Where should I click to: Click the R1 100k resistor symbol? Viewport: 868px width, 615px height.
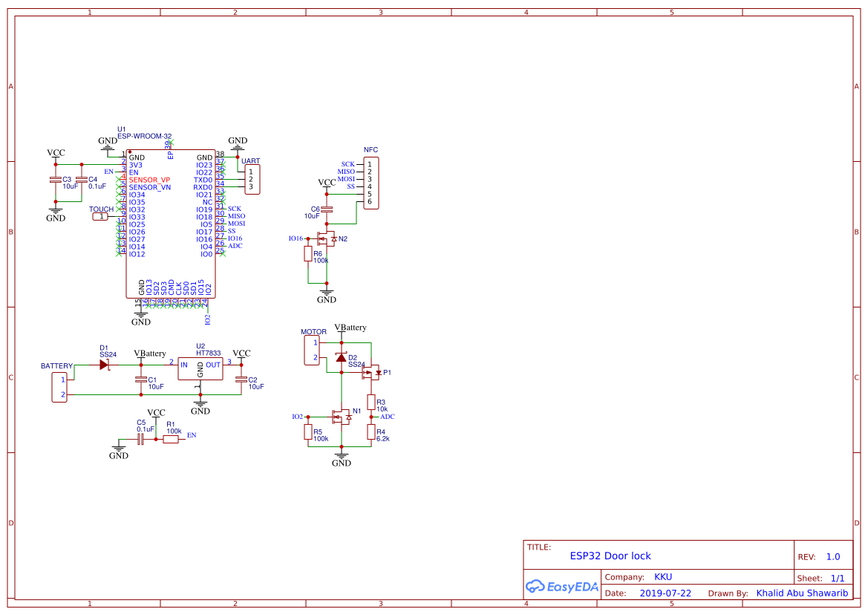click(171, 439)
